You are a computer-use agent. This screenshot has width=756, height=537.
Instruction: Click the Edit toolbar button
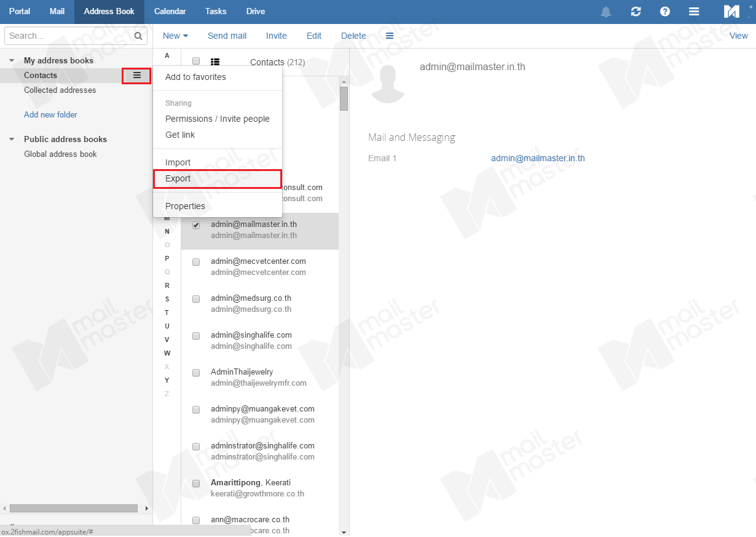pos(314,36)
